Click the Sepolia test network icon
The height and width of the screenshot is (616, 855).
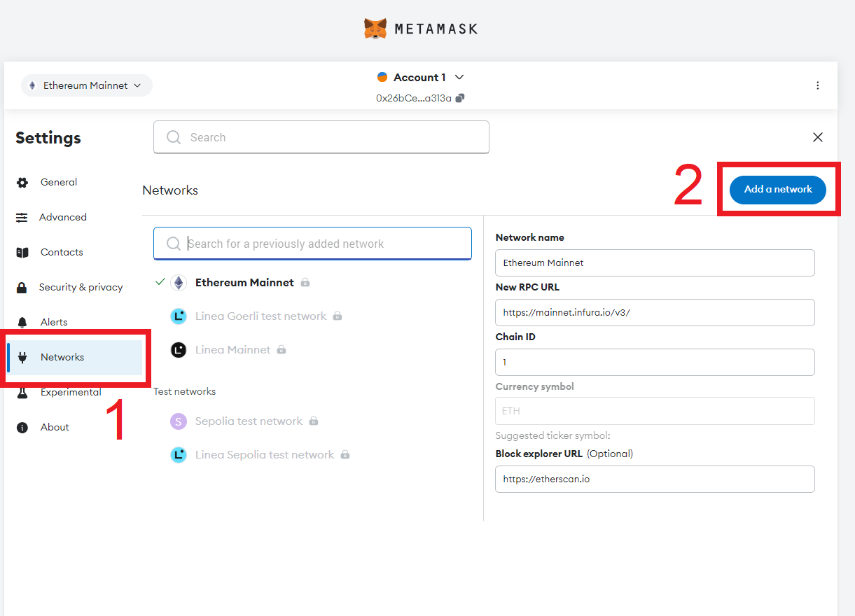click(x=179, y=421)
